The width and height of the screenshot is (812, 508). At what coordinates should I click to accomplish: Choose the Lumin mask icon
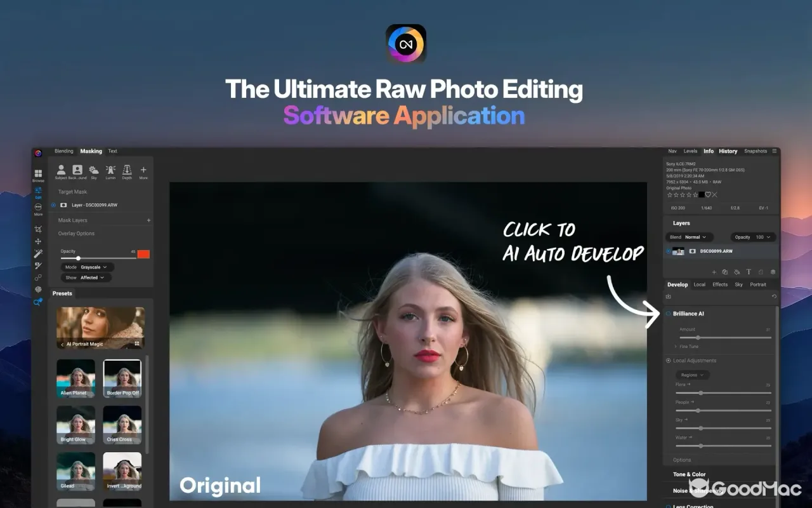(110, 172)
